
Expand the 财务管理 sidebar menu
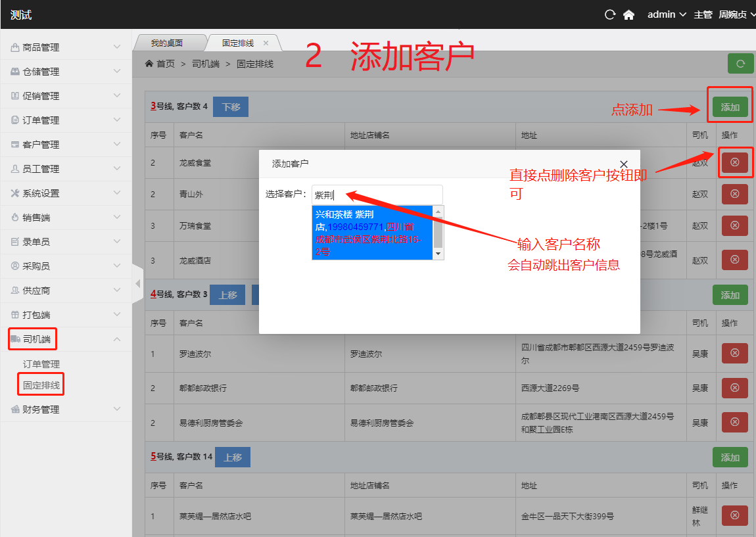[66, 409]
